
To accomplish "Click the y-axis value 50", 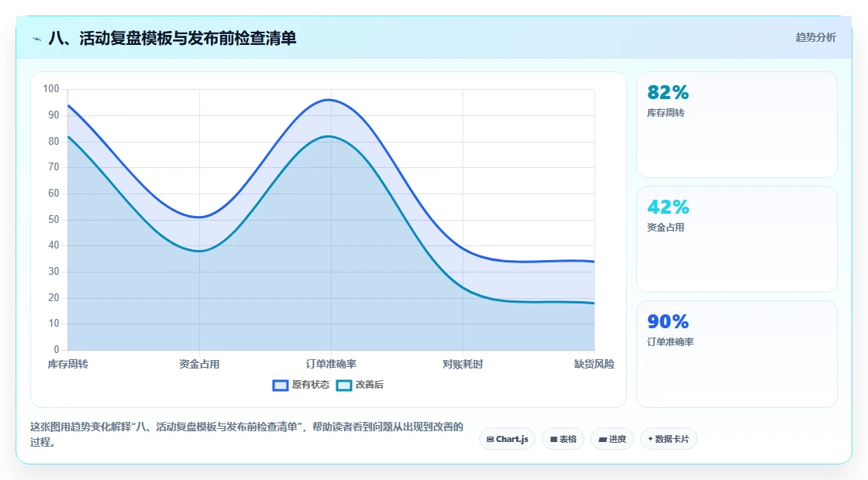I will (x=53, y=220).
